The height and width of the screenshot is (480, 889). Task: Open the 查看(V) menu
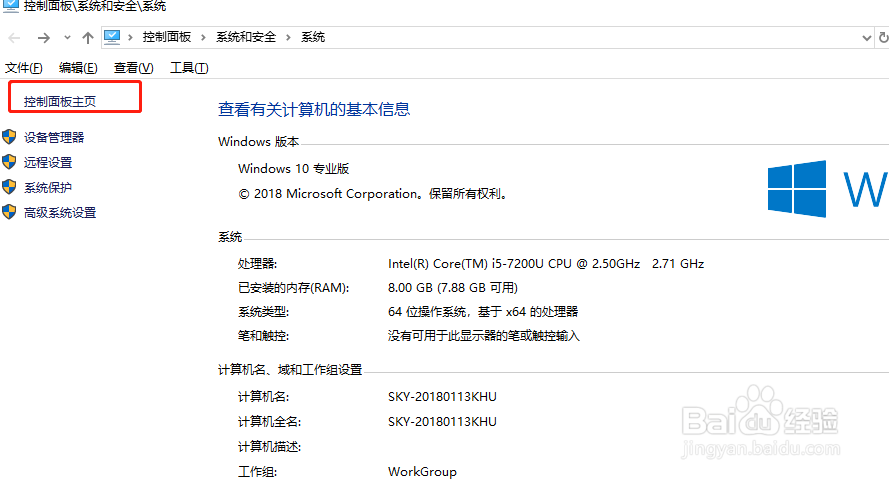[134, 68]
